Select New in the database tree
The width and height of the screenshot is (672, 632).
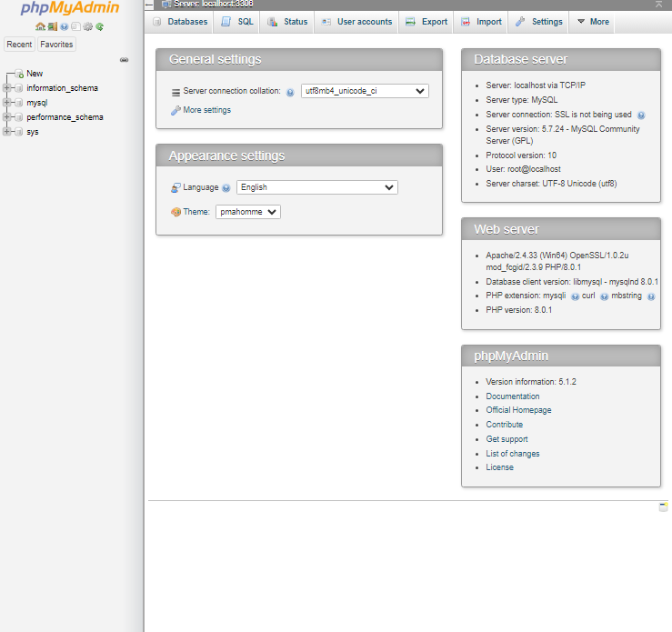(x=35, y=74)
